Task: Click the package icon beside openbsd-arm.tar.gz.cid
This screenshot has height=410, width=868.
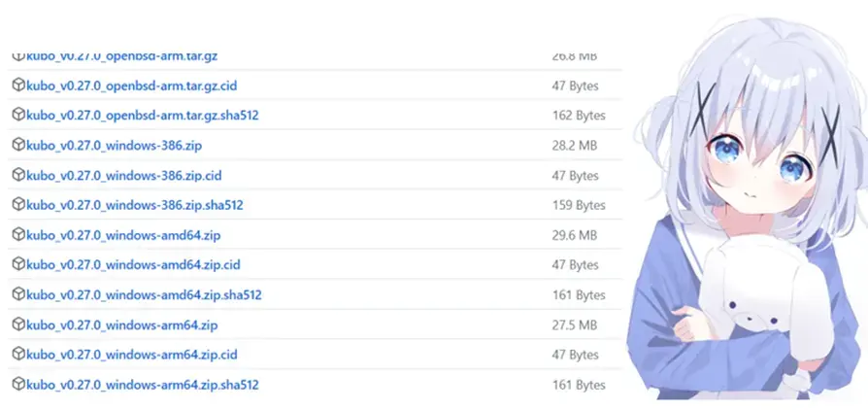Action: coord(18,85)
